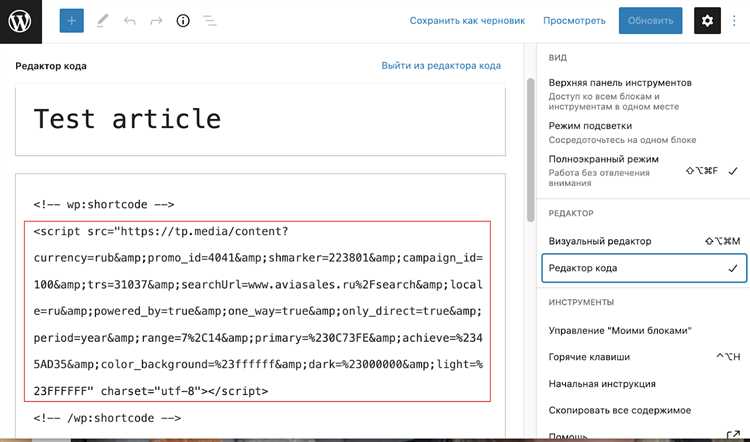The image size is (750, 442).
Task: Select the pencil Tools icon
Action: tap(102, 21)
